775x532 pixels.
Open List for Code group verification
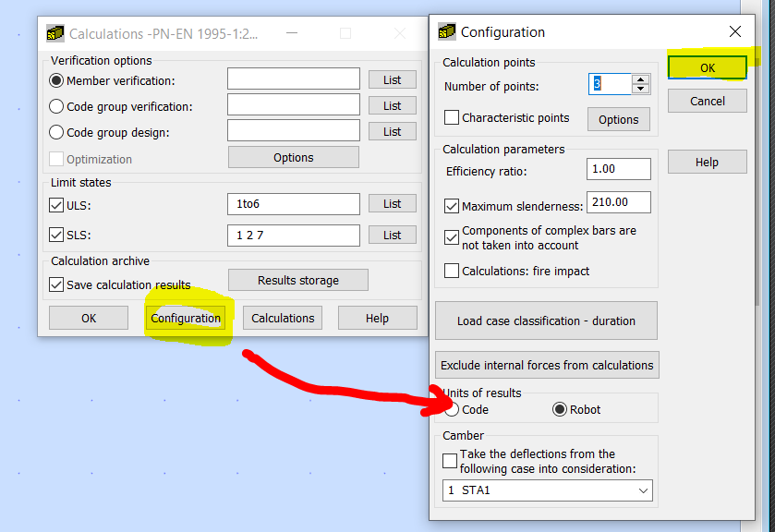393,106
